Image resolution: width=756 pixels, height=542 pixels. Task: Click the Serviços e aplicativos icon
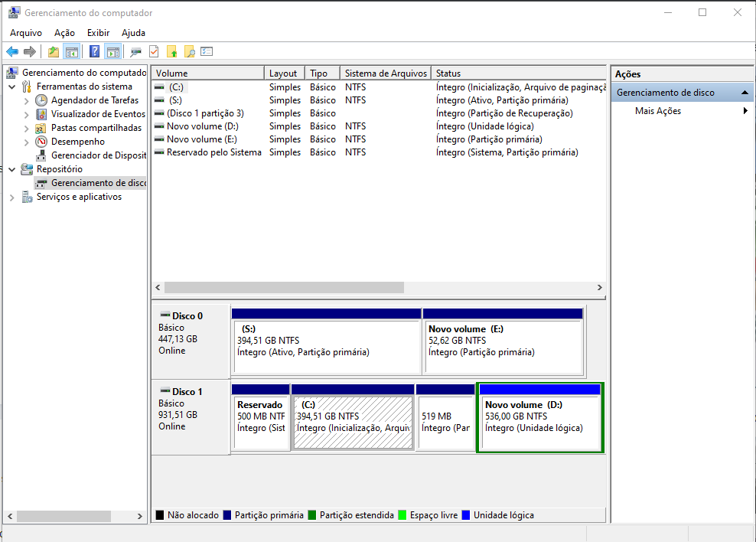coord(27,197)
